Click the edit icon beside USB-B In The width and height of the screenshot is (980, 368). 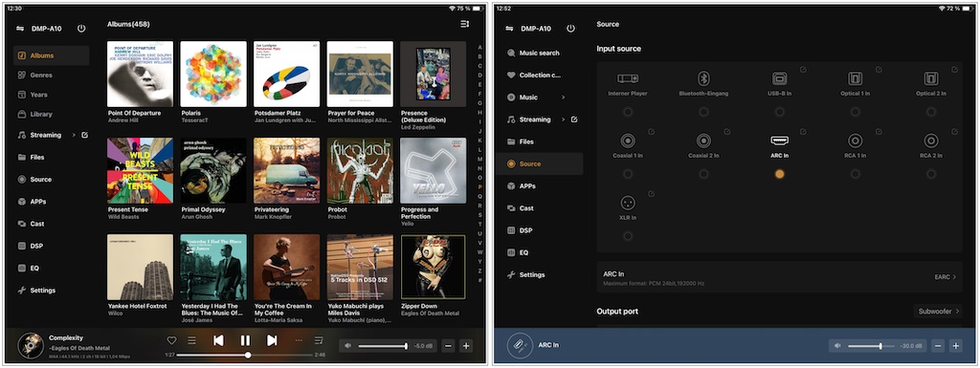pos(803,70)
